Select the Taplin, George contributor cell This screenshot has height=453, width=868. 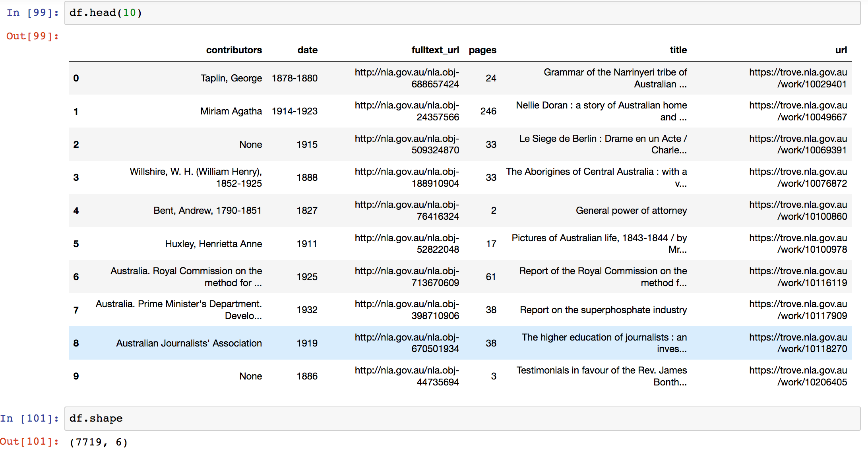pos(231,78)
